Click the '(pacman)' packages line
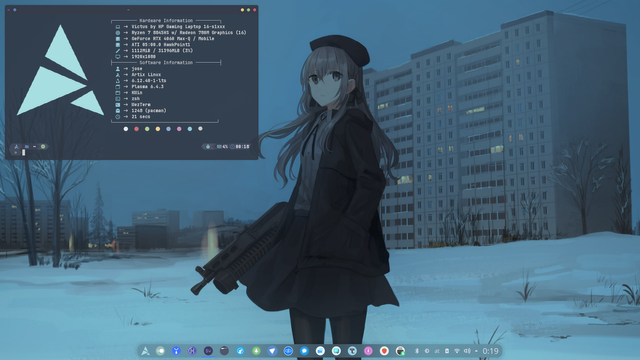Screen dimensions: 640x360 (x=149, y=111)
